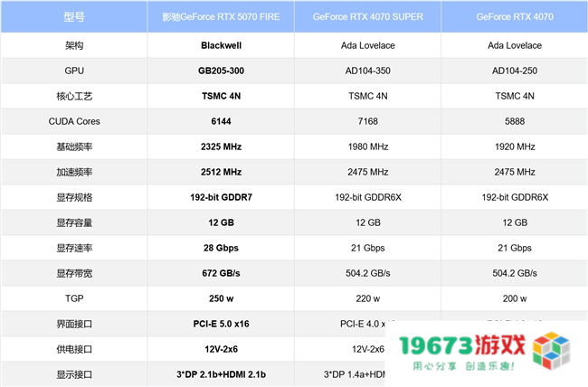Select '12 GB' in the RTX 4070 SUPER column
The height and width of the screenshot is (387, 588).
tap(368, 222)
